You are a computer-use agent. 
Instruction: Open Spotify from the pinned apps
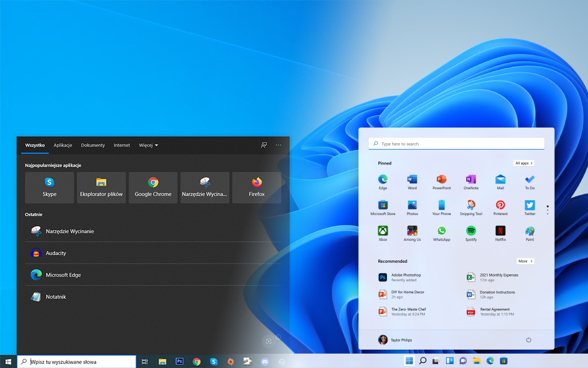471,231
